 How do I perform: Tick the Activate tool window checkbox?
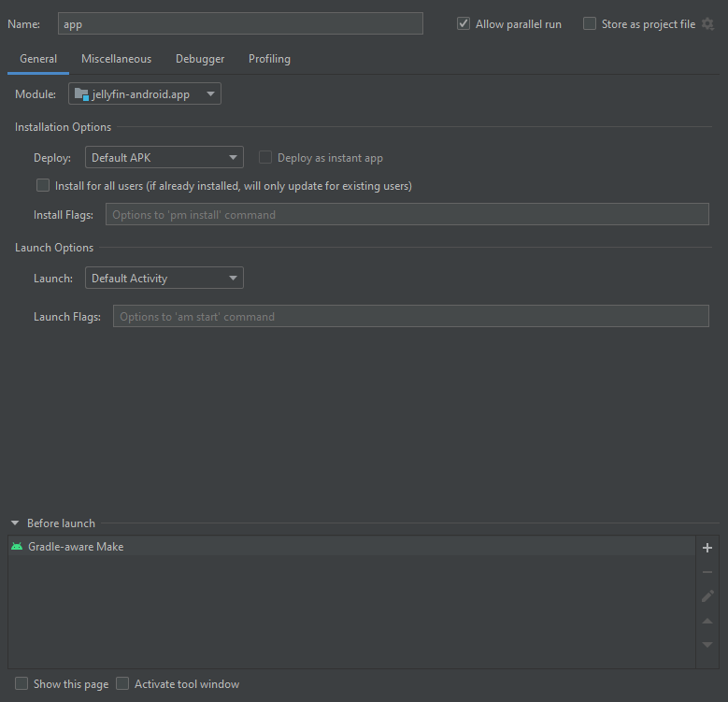[x=122, y=683]
